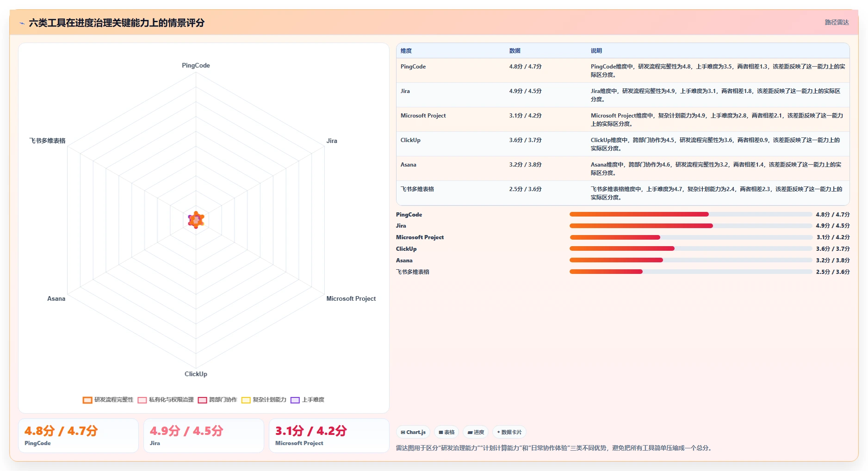The width and height of the screenshot is (868, 471).
Task: Click the icon inside the 数据卡片 chip
Action: pos(498,432)
